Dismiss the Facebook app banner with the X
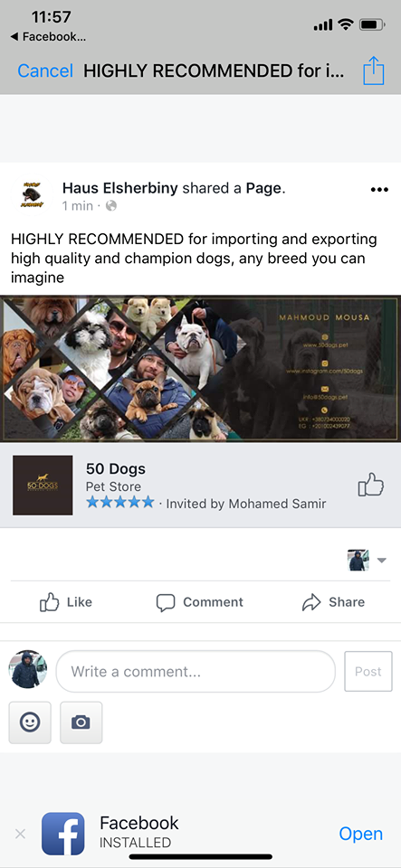Image resolution: width=401 pixels, height=868 pixels. 20,834
